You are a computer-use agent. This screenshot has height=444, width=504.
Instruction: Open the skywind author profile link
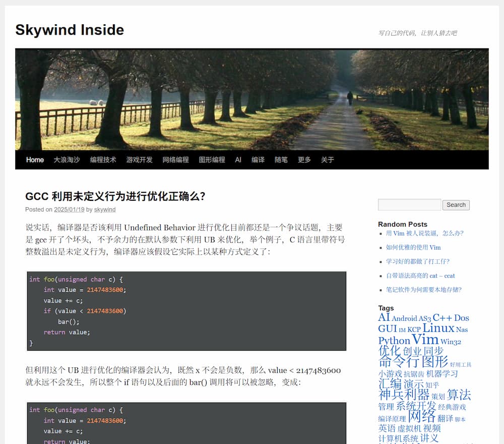[104, 209]
